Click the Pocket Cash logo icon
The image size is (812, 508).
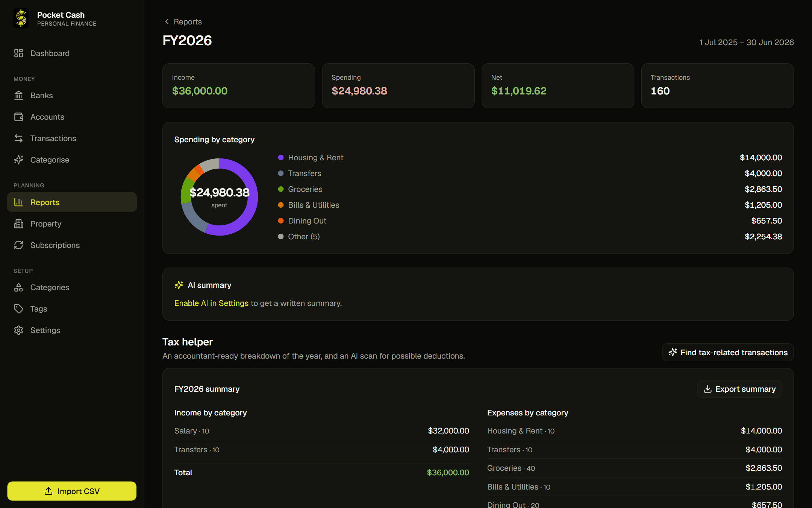coord(21,18)
